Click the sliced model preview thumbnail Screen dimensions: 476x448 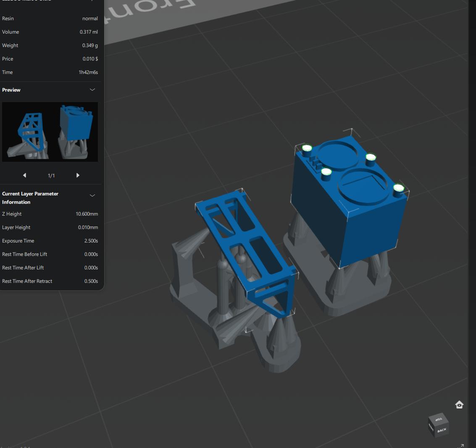click(x=50, y=132)
